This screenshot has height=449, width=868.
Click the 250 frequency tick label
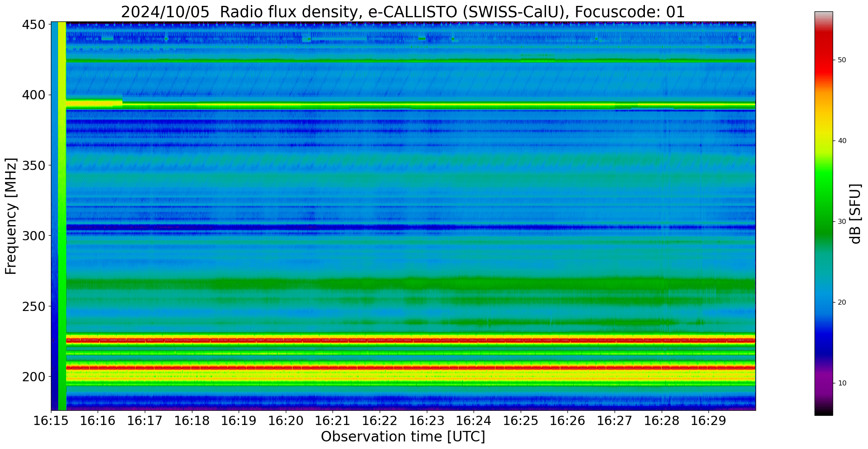click(33, 306)
